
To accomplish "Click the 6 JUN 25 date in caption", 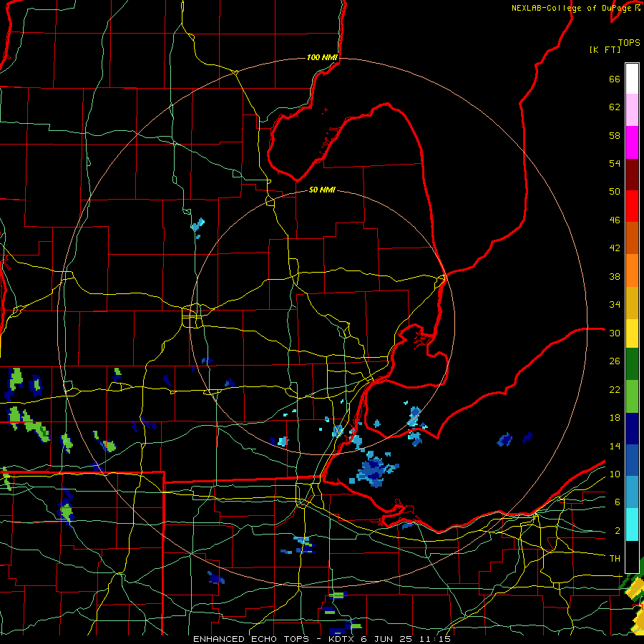I will pyautogui.click(x=386, y=639).
